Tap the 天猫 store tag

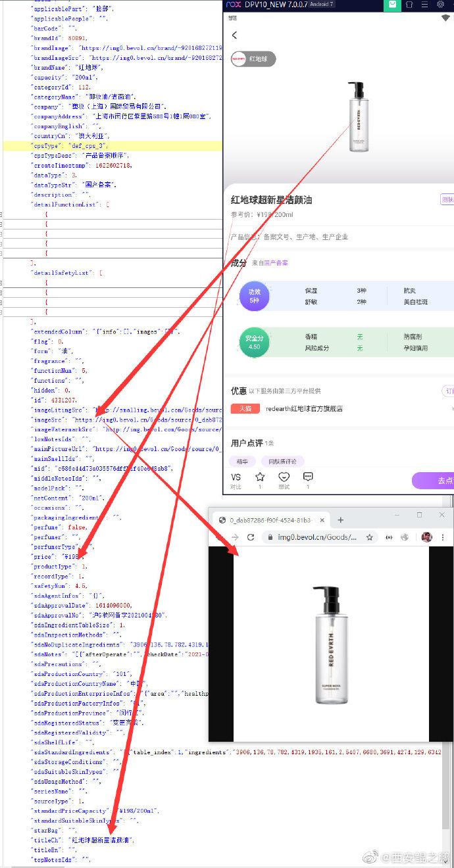[245, 408]
